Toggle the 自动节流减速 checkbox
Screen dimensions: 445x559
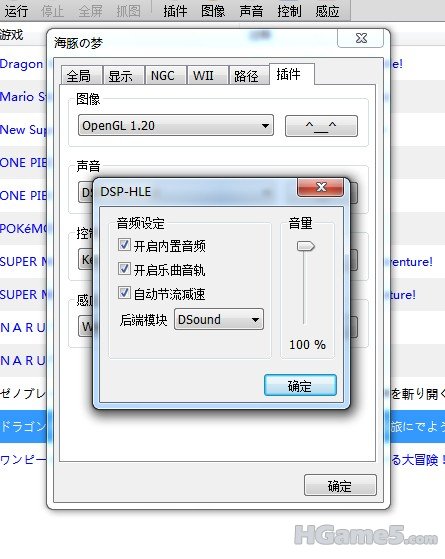pos(124,293)
